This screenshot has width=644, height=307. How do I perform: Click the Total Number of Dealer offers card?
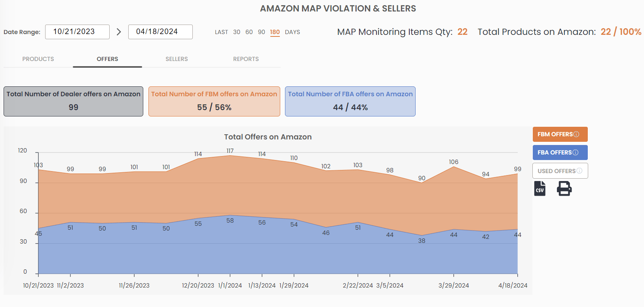click(73, 101)
